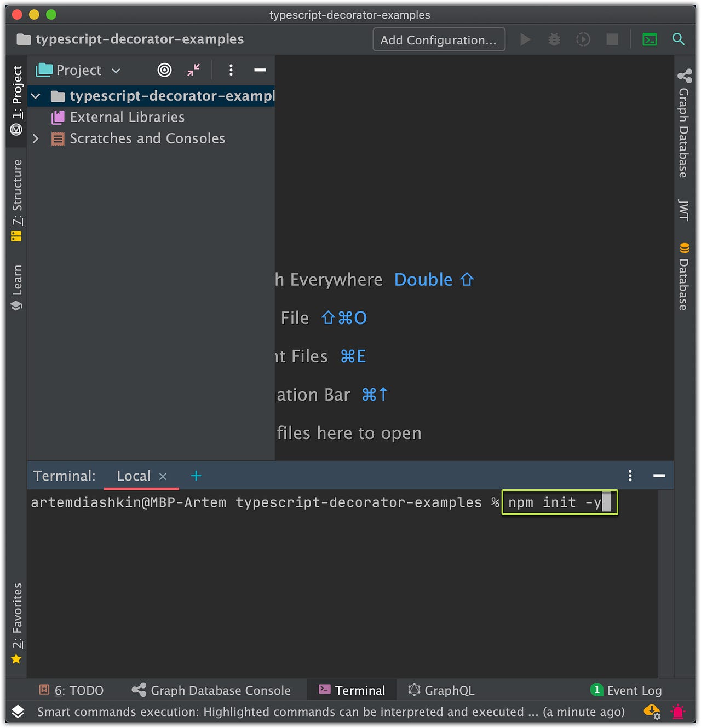701x728 pixels.
Task: Open the Database side tab
Action: point(684,276)
